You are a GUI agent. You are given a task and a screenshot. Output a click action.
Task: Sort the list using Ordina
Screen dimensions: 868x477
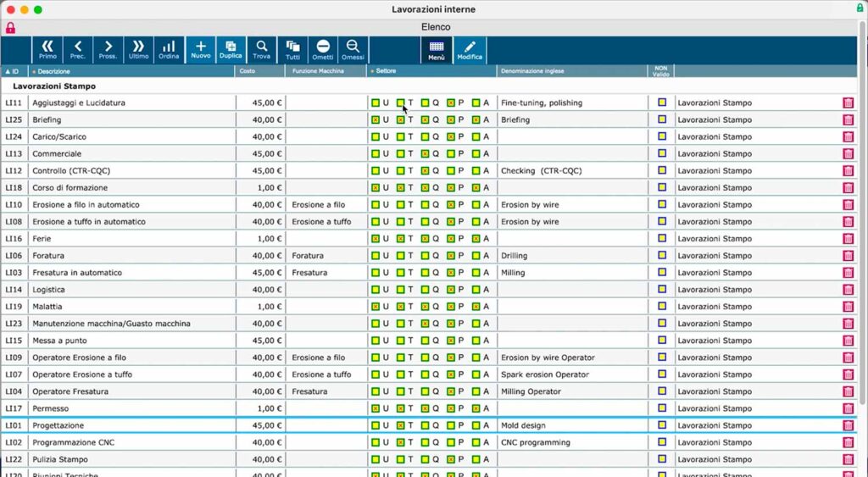point(169,50)
